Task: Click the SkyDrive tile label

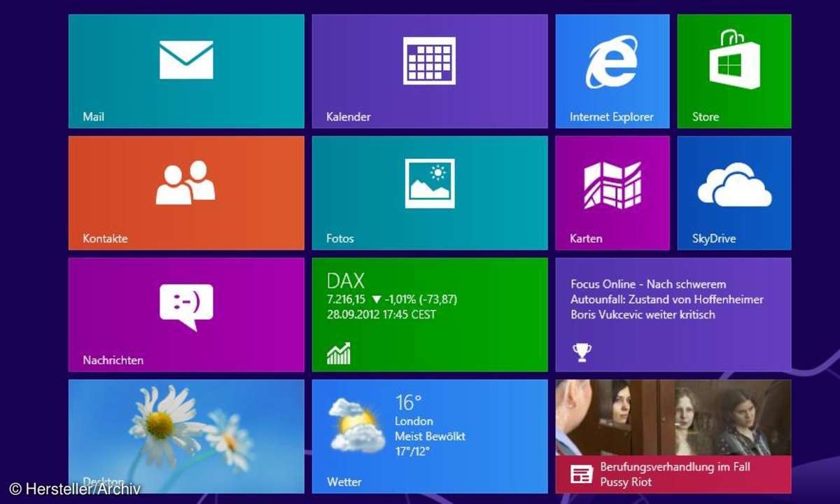Action: (714, 239)
